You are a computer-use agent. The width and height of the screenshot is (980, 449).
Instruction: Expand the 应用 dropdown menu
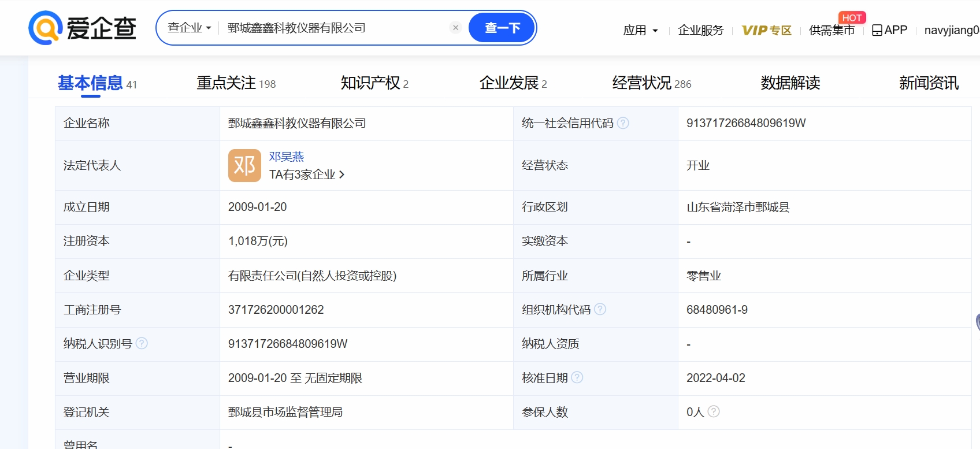(640, 30)
